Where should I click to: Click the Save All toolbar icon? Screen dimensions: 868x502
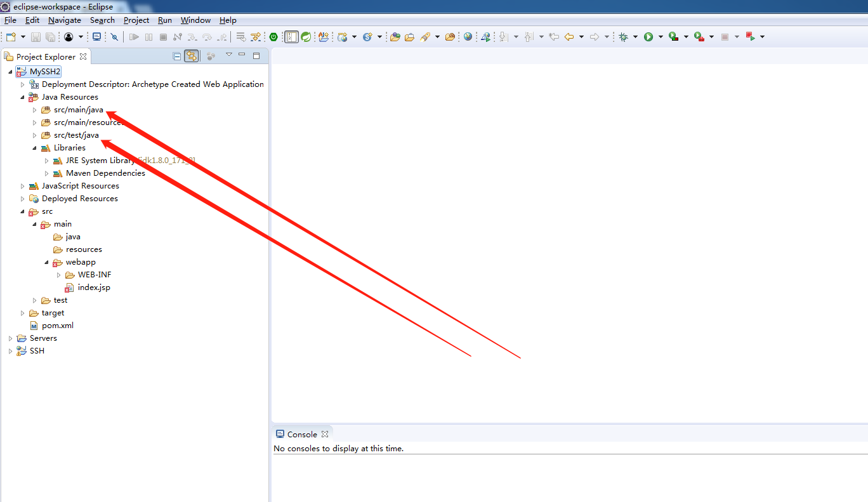point(50,37)
